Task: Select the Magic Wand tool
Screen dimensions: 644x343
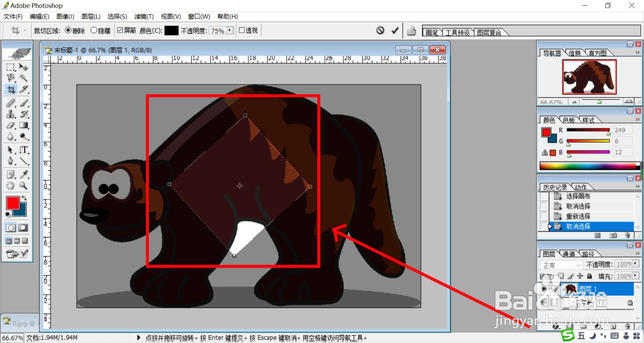Action: tap(23, 77)
